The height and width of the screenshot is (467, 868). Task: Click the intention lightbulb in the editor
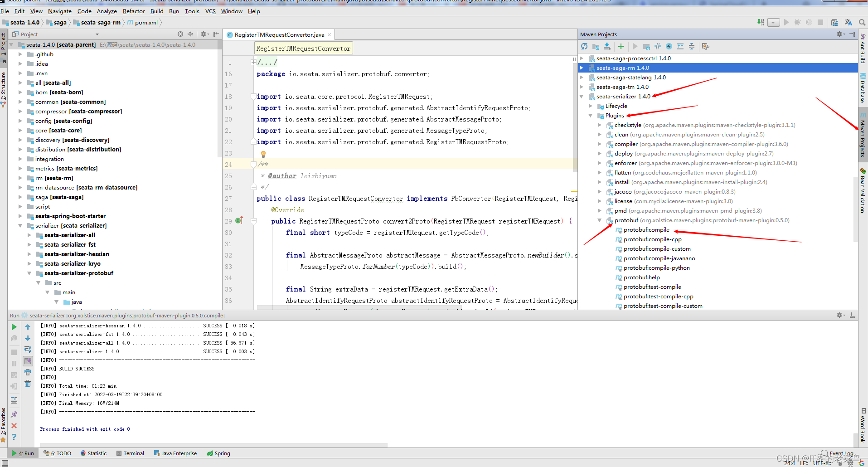click(263, 154)
